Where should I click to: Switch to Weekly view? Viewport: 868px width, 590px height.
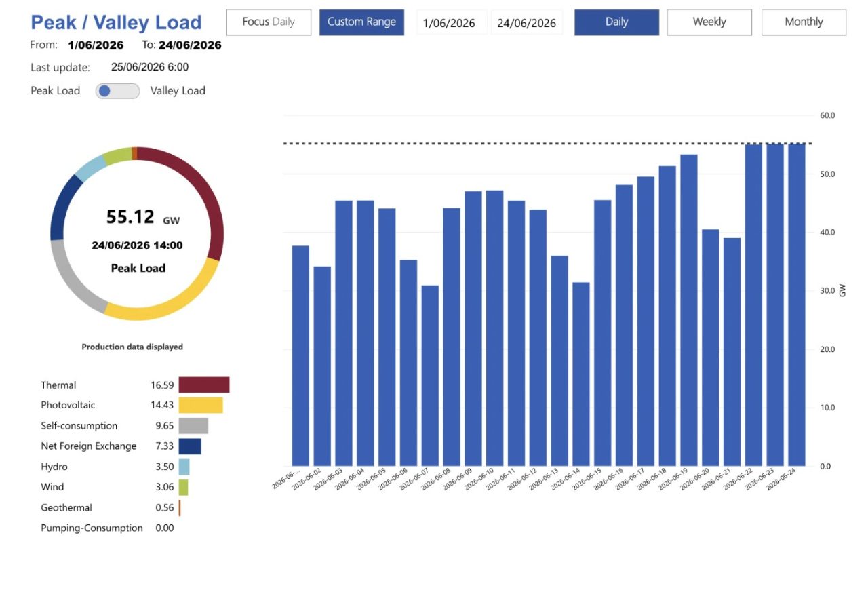pos(709,22)
